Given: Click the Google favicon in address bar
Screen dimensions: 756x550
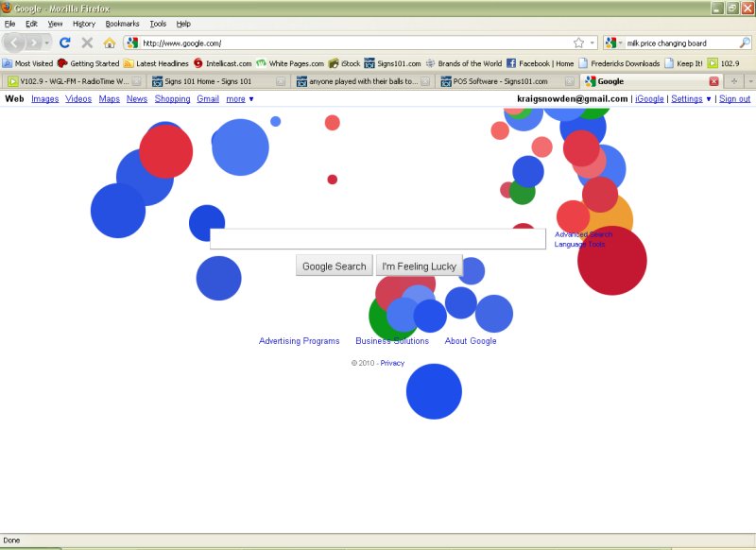Looking at the screenshot, I should coord(132,43).
